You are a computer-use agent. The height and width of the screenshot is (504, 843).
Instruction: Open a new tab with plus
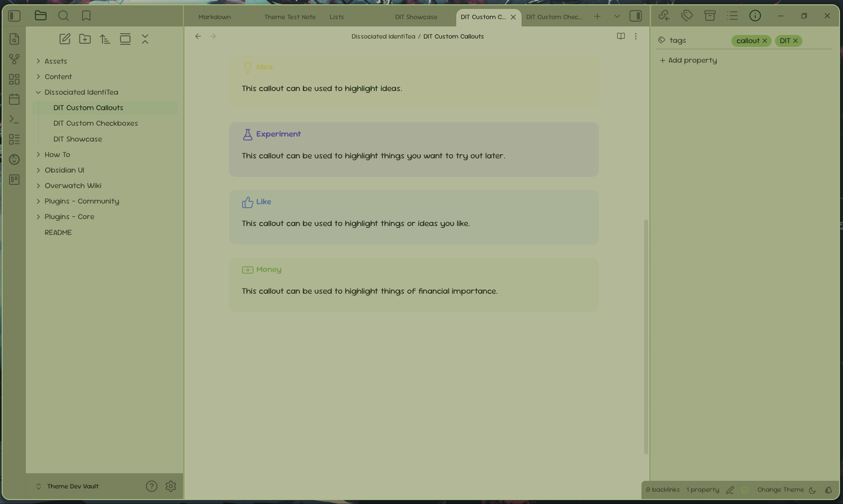(597, 16)
